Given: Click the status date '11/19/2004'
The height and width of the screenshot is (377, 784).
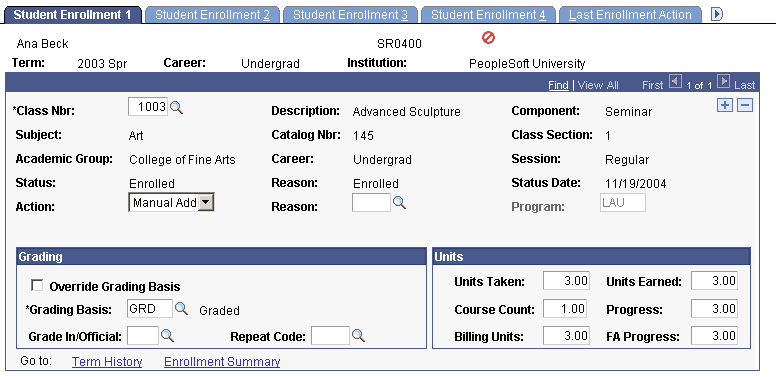Looking at the screenshot, I should point(636,184).
